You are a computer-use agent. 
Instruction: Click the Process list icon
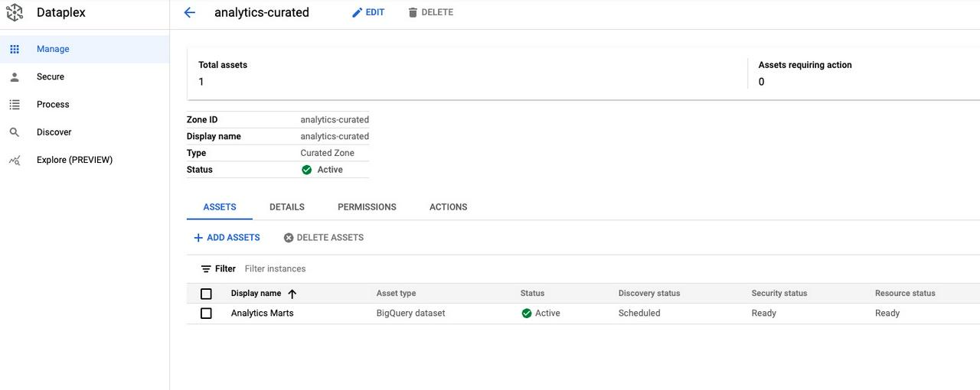coord(15,105)
